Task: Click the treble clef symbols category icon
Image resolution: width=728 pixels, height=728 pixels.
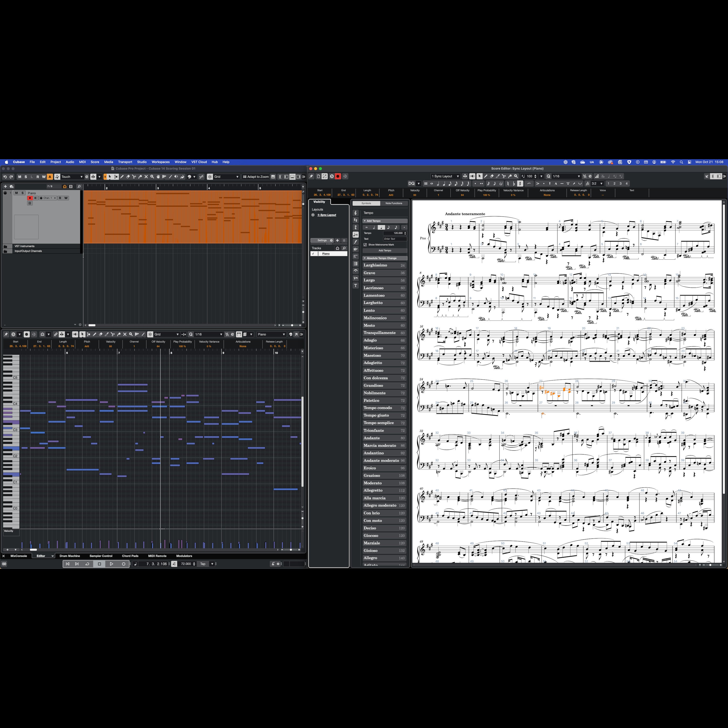Action: point(355,213)
